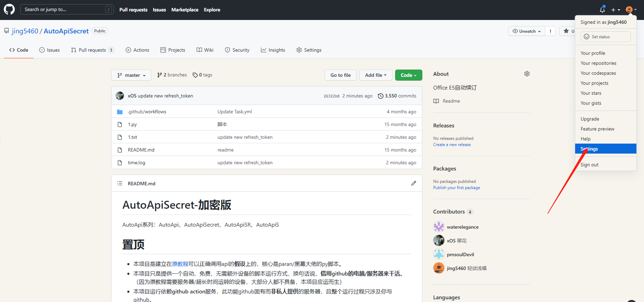This screenshot has height=302, width=644.
Task: Toggle the user avatar menu
Action: tap(631, 10)
